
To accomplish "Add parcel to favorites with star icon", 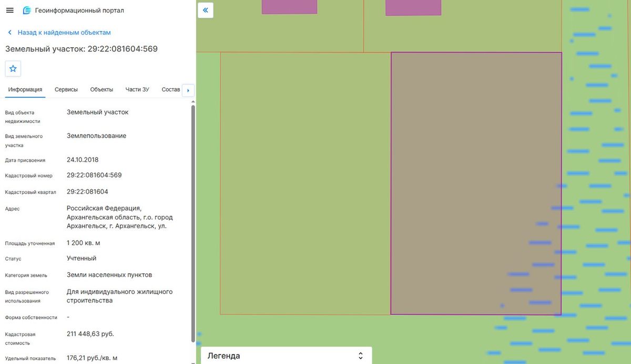I will coord(13,68).
